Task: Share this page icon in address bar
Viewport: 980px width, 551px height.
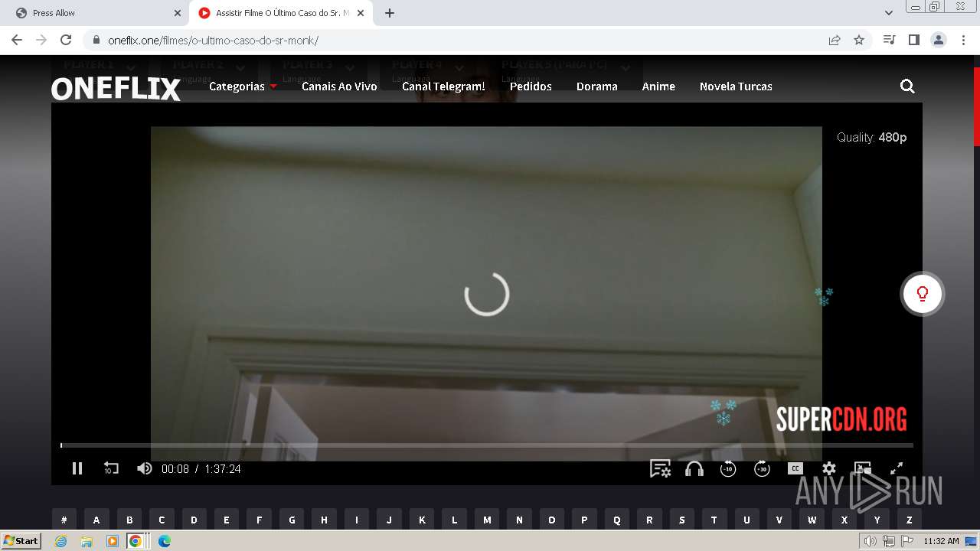Action: tap(835, 40)
